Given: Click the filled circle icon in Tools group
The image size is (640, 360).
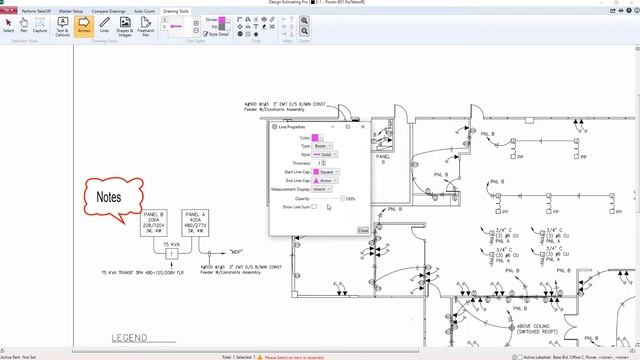Looking at the screenshot, I should click(240, 34).
